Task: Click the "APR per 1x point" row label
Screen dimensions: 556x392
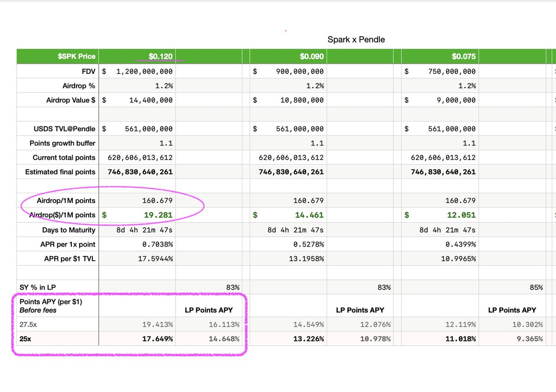Action: [x=68, y=244]
